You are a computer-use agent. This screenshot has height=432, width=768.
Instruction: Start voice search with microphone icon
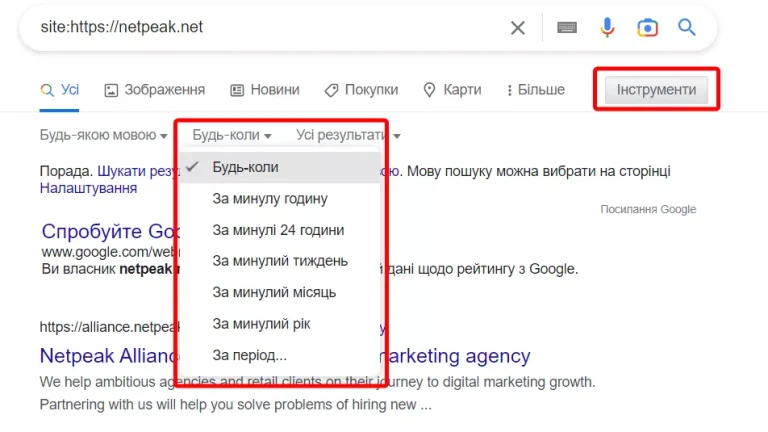(607, 27)
